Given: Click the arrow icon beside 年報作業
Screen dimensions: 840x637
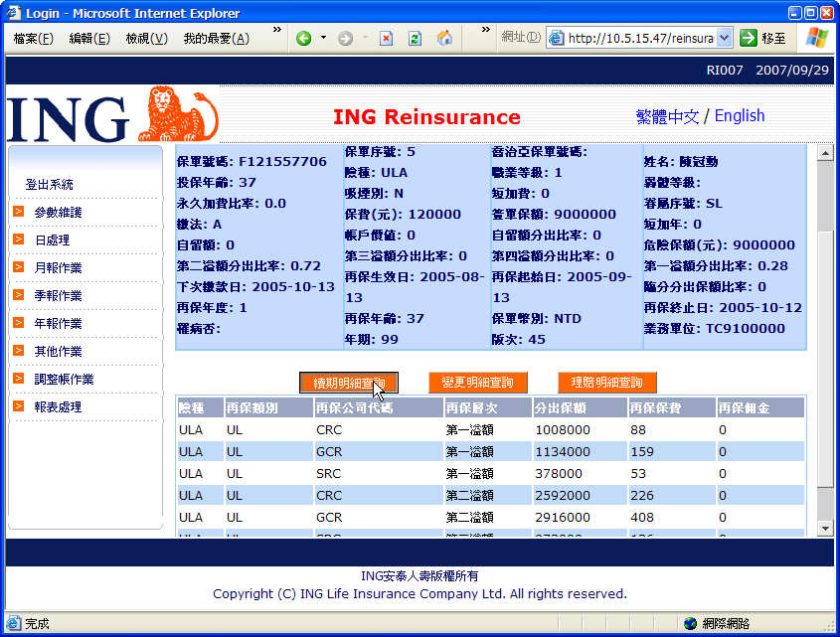Looking at the screenshot, I should coord(19,323).
